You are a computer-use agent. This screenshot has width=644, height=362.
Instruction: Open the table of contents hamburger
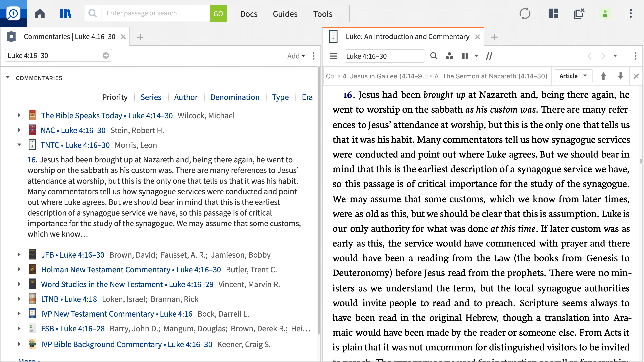pyautogui.click(x=334, y=56)
